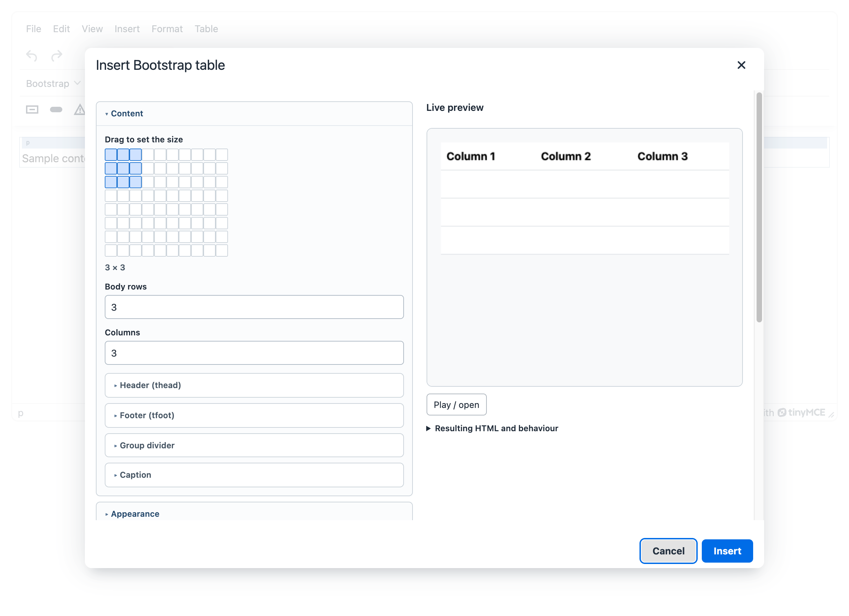Click the Insert button

(727, 551)
